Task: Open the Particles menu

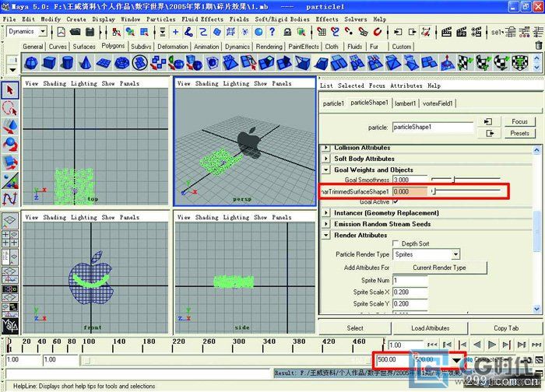Action: (x=160, y=19)
